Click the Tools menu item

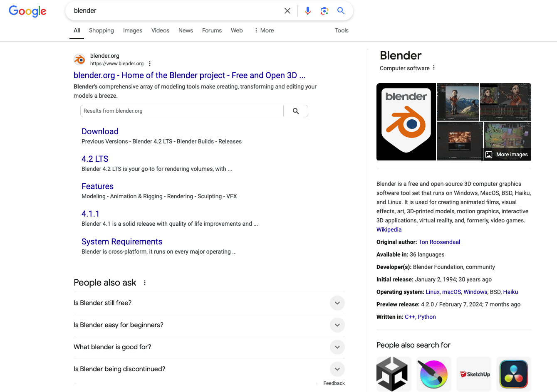tap(341, 30)
